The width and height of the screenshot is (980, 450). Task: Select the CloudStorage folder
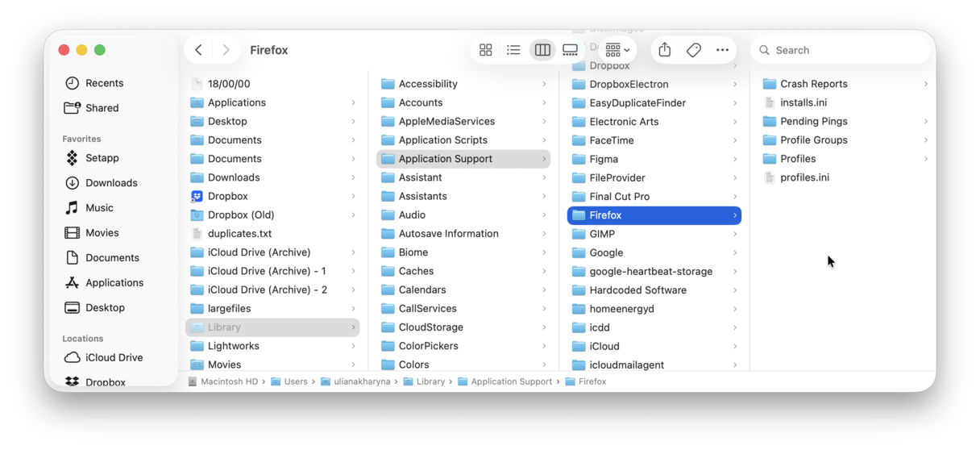[463, 327]
